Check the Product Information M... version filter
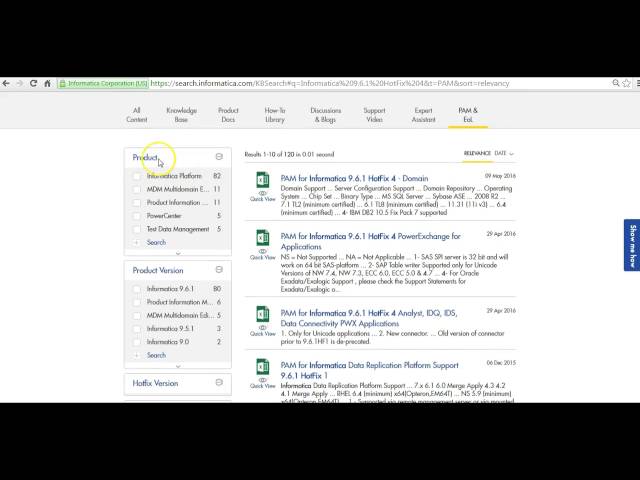640x480 pixels. 137,302
